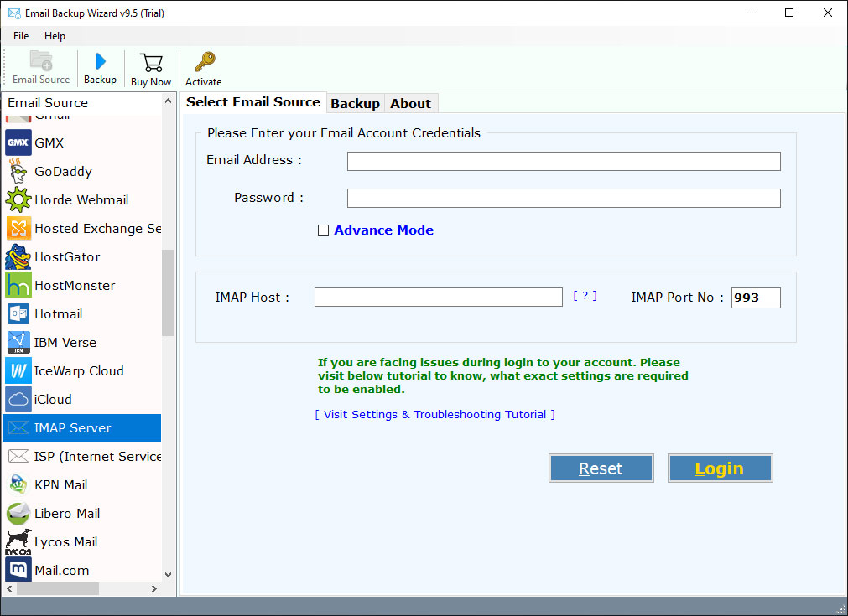The height and width of the screenshot is (616, 848).
Task: Select Hotmail Outlook icon
Action: [18, 314]
